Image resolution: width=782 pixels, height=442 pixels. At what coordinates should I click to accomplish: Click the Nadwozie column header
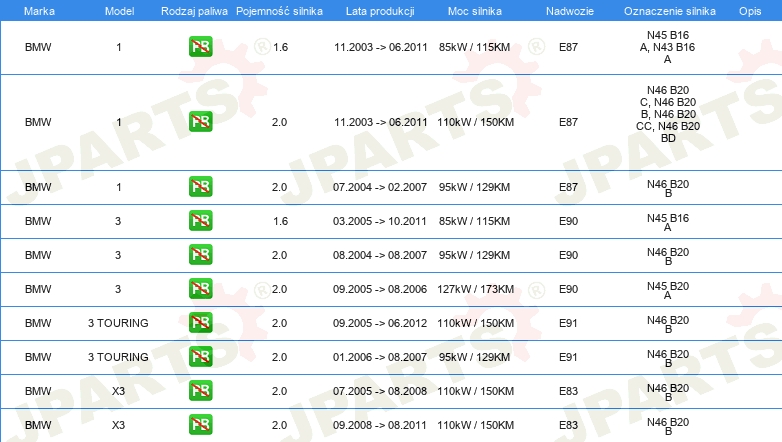[x=570, y=11]
